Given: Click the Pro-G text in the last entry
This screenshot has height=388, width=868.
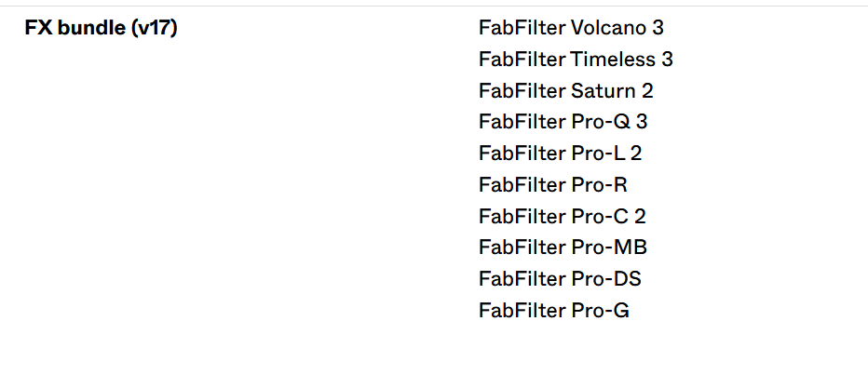Looking at the screenshot, I should pos(600,311).
